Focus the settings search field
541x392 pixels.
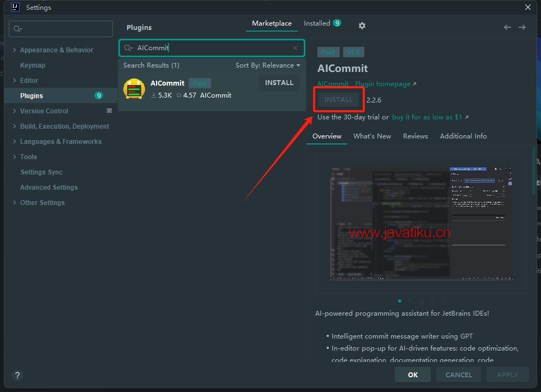(x=61, y=29)
